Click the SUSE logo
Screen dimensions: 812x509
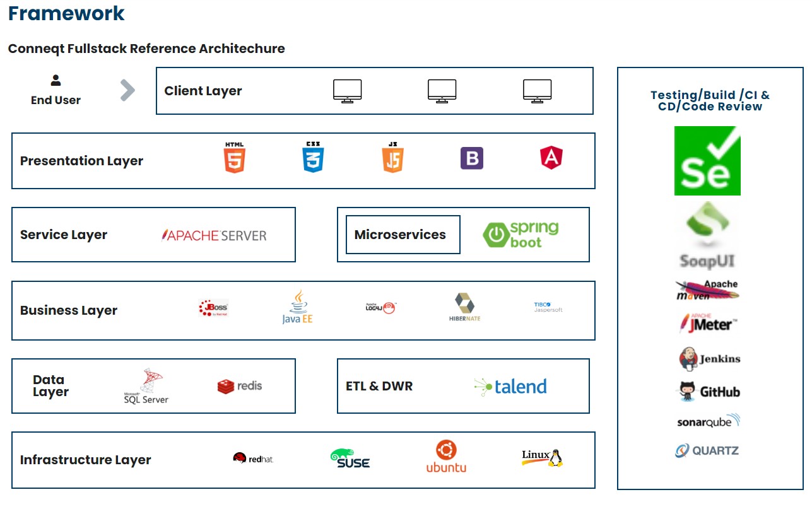tap(350, 459)
